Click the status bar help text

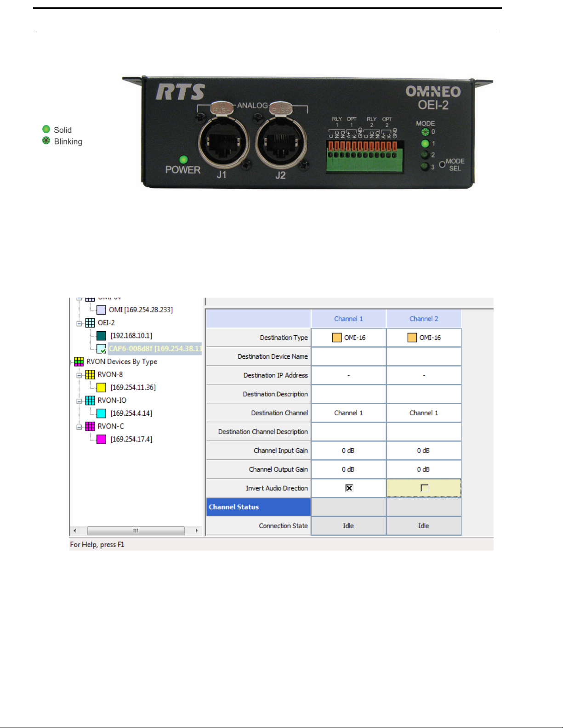(x=97, y=545)
